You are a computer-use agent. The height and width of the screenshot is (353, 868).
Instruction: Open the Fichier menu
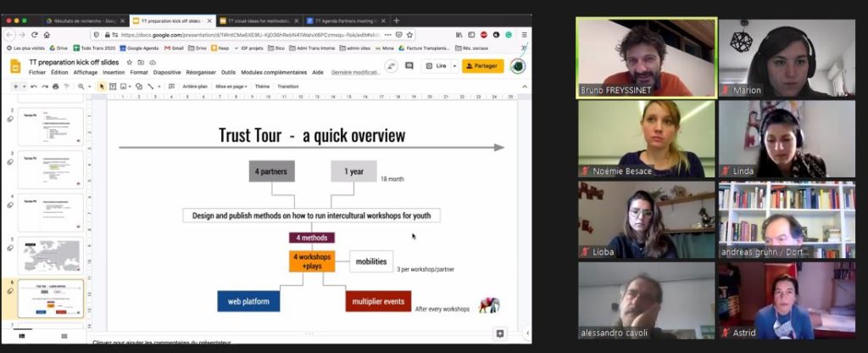click(37, 73)
